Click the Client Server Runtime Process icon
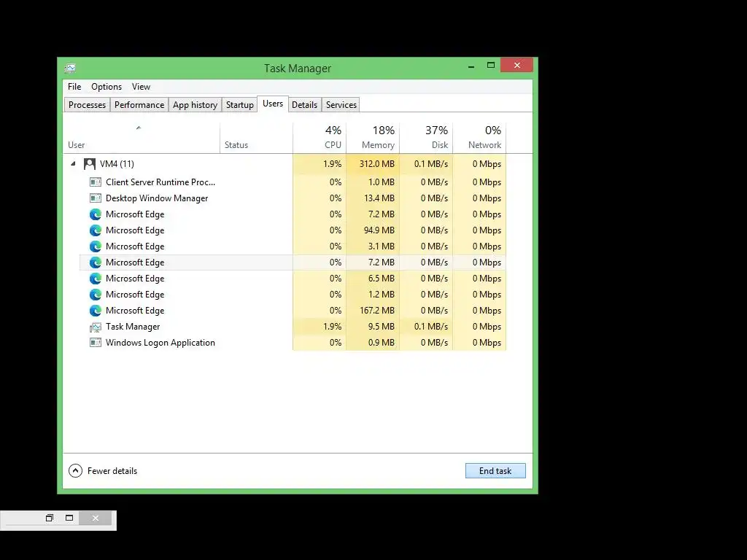This screenshot has height=560, width=747. tap(96, 182)
